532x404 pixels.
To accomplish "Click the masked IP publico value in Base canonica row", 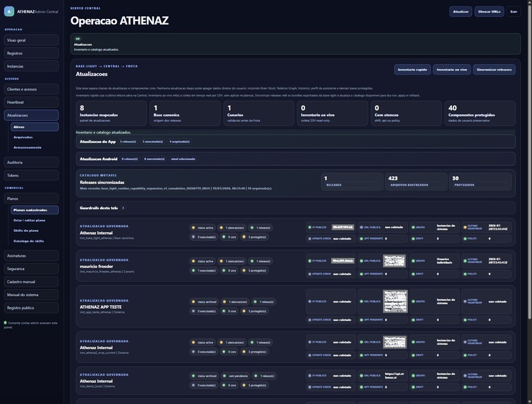I will pos(343,227).
